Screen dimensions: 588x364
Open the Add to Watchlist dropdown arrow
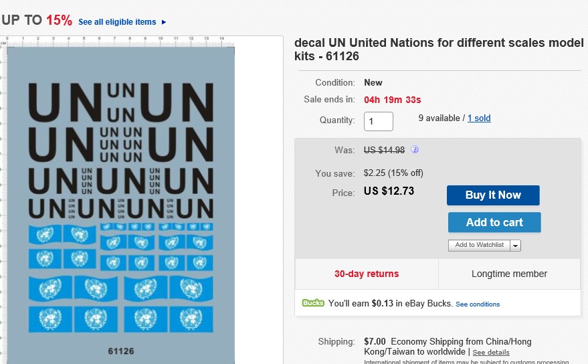pyautogui.click(x=515, y=246)
